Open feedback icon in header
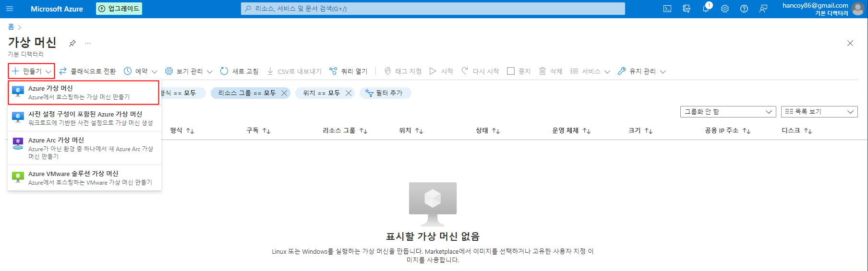The height and width of the screenshot is (271, 868). (763, 9)
